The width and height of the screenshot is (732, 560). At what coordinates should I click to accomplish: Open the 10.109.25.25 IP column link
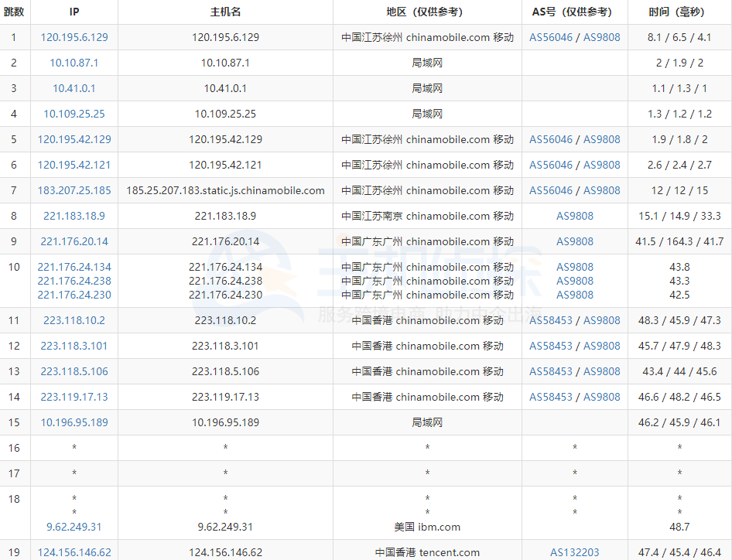(x=74, y=114)
